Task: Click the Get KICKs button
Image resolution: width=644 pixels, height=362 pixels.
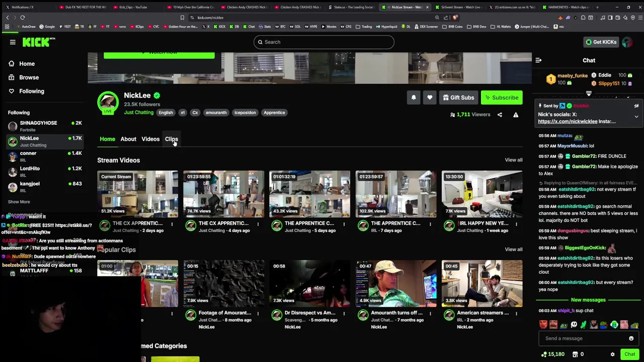Action: click(601, 42)
